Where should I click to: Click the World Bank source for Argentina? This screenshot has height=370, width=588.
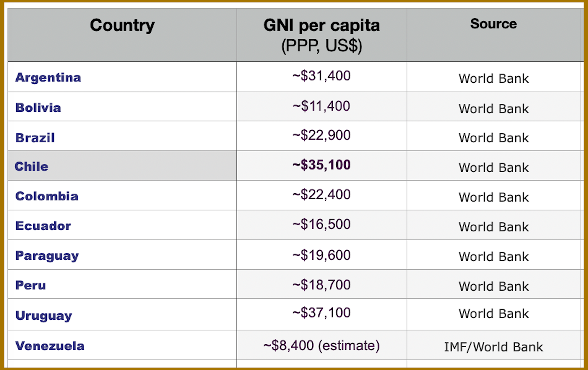click(x=493, y=78)
